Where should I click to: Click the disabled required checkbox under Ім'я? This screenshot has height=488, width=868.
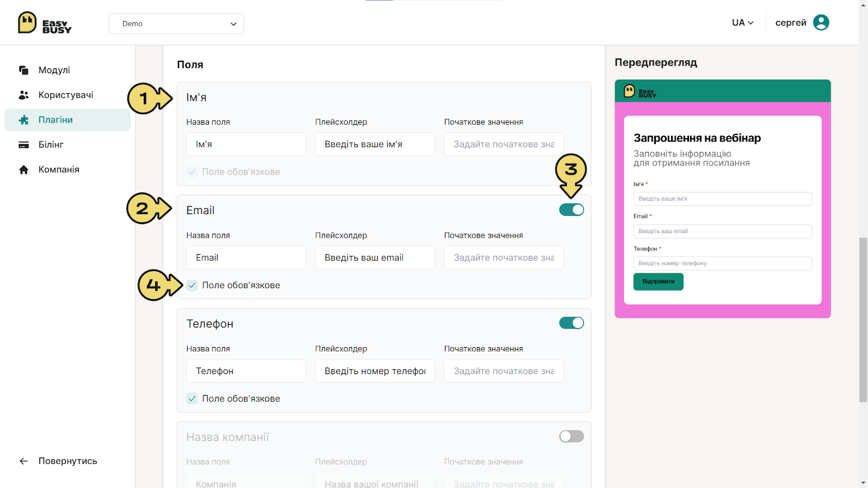[x=192, y=172]
